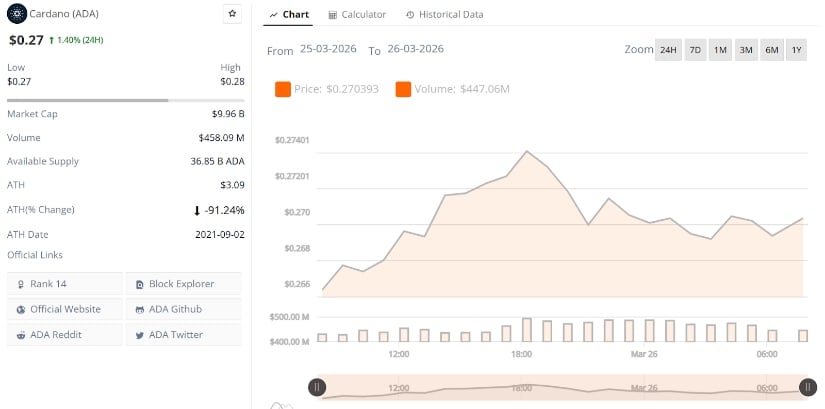
Task: Click the From date field 25-03-2026
Action: [x=330, y=49]
